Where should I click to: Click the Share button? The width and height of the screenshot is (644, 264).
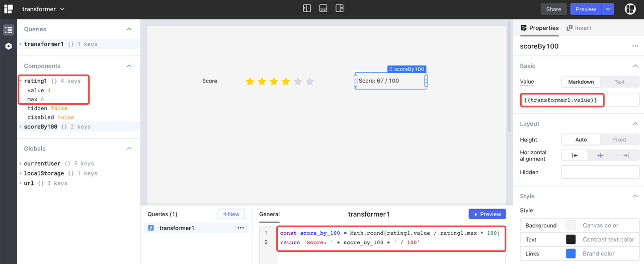pos(553,9)
